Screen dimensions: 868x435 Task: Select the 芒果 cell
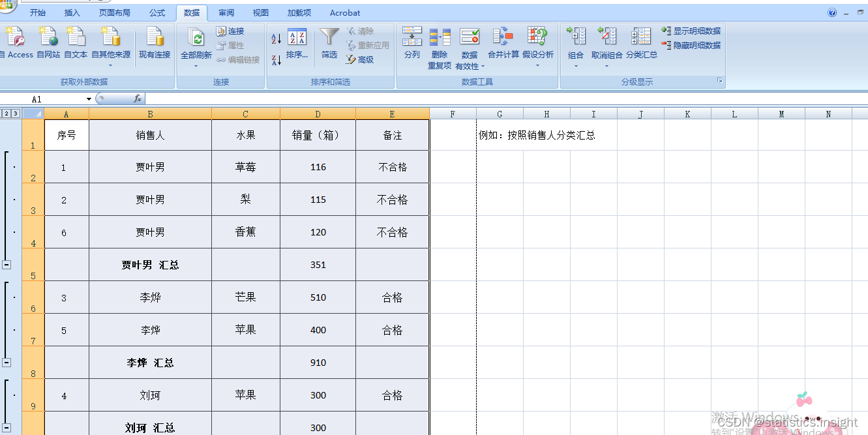tap(245, 297)
